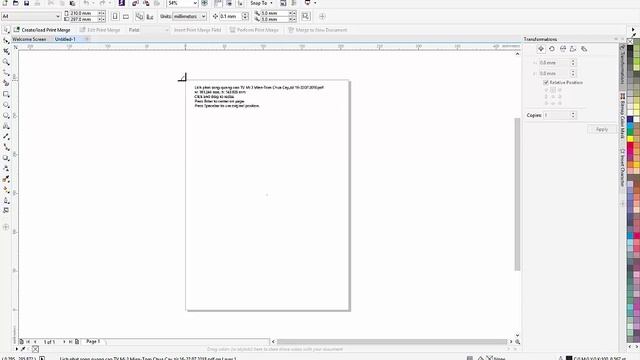Select the Interactive Fill tool
640x360 pixels.
(x=6, y=190)
